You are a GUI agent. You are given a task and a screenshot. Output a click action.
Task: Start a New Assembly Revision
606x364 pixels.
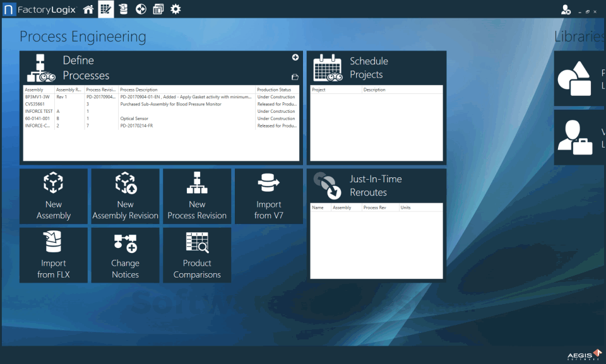[125, 196]
